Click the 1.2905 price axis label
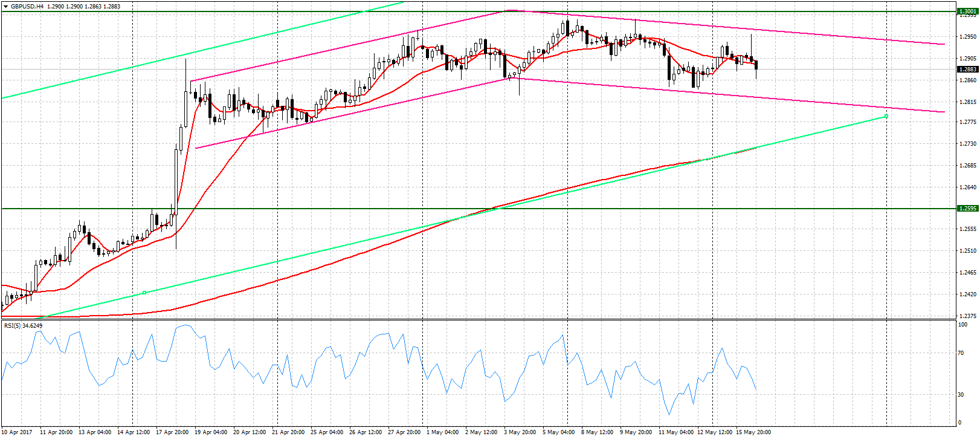This screenshot has height=439, width=980. click(x=968, y=59)
